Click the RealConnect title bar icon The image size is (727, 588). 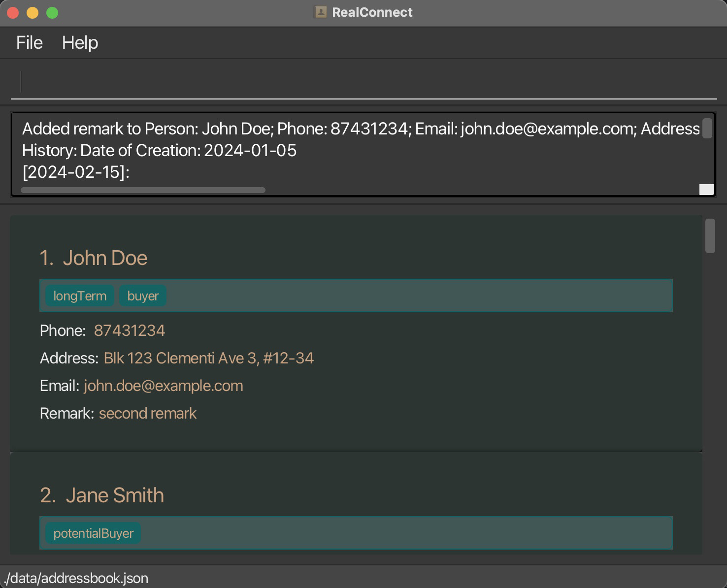321,12
